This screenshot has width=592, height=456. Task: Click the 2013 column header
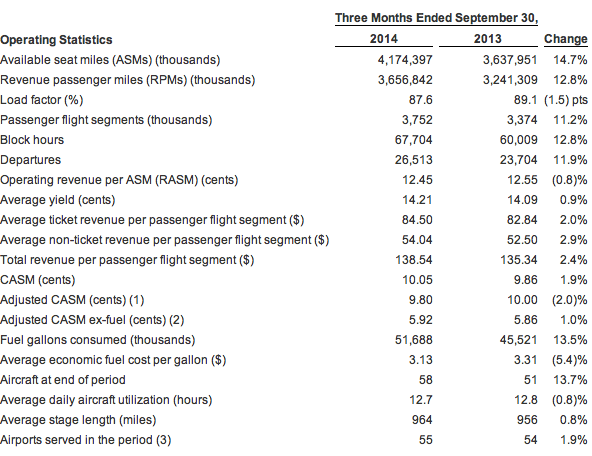tap(488, 39)
